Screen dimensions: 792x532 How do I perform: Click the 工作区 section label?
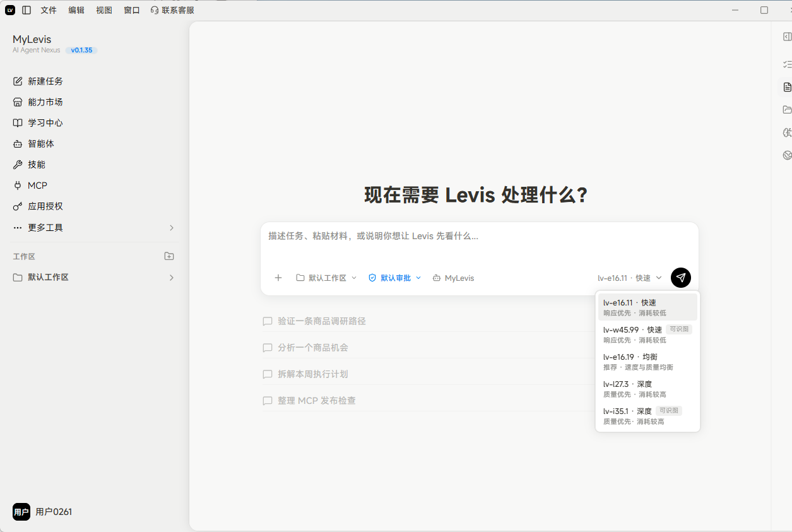[x=24, y=257]
